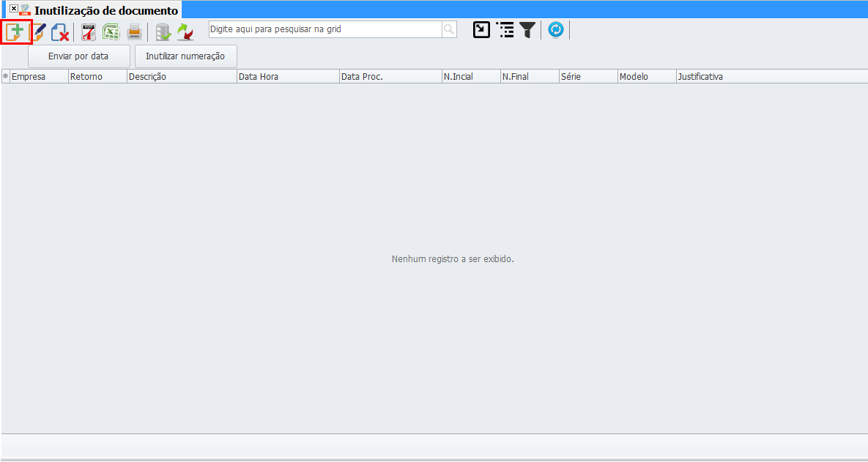
Task: Click the red and green arrows icon
Action: coord(185,31)
